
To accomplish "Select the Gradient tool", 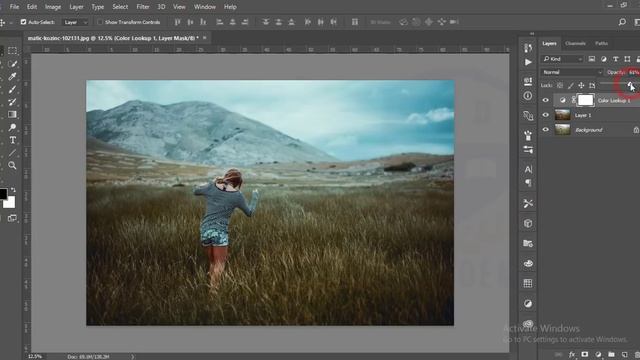I will [12, 114].
